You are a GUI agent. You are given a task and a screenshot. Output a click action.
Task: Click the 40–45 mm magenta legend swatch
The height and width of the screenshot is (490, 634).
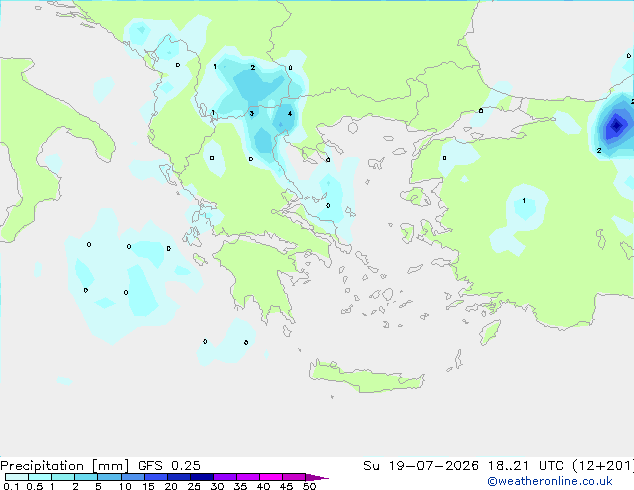point(271,477)
